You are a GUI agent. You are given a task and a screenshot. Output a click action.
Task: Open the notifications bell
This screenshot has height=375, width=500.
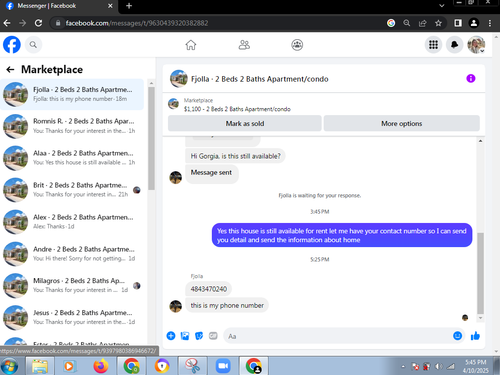[454, 45]
